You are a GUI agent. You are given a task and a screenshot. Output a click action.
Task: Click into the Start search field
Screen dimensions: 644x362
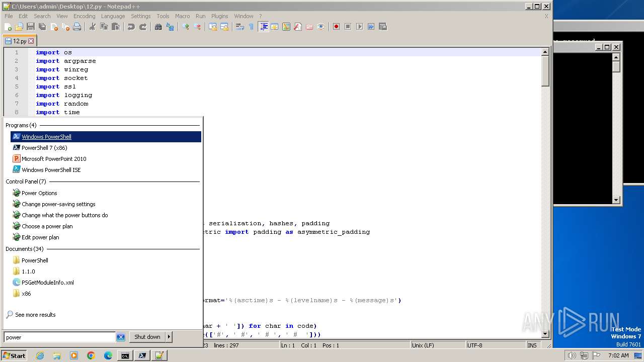[60, 337]
